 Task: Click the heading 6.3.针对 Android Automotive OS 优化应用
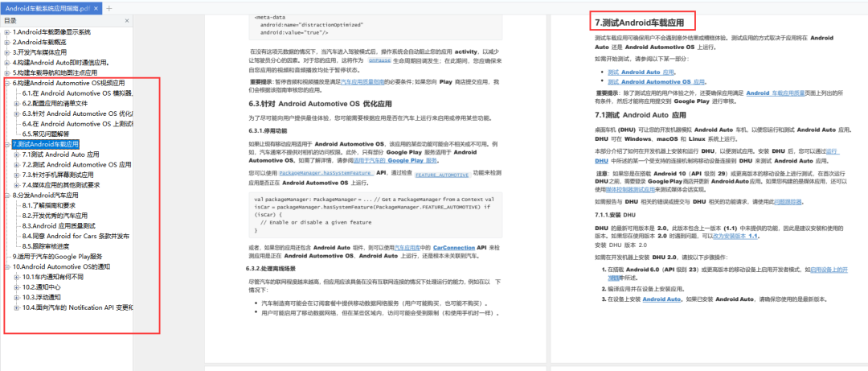(x=320, y=104)
